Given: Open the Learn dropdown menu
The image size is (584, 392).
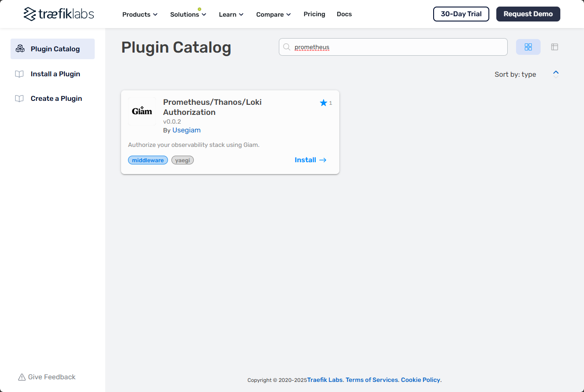Looking at the screenshot, I should [x=231, y=14].
